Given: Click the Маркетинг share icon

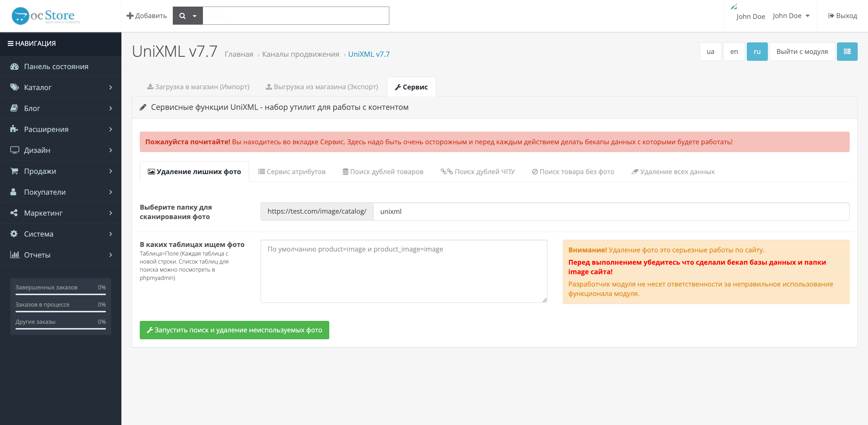Looking at the screenshot, I should coord(14,212).
